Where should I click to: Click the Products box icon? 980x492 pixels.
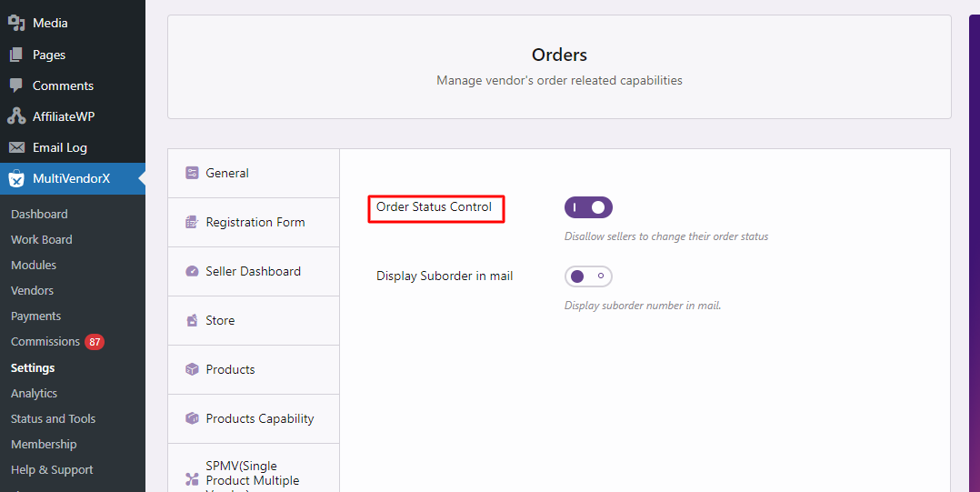click(192, 369)
